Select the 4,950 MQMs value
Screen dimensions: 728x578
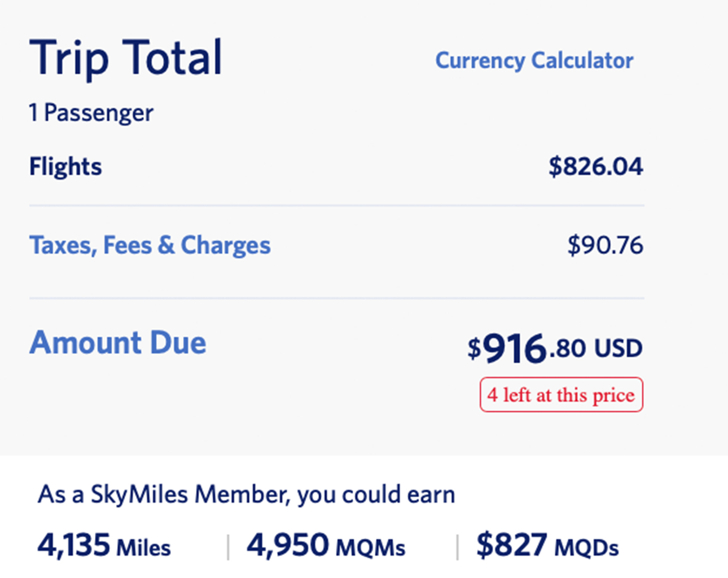click(x=326, y=546)
